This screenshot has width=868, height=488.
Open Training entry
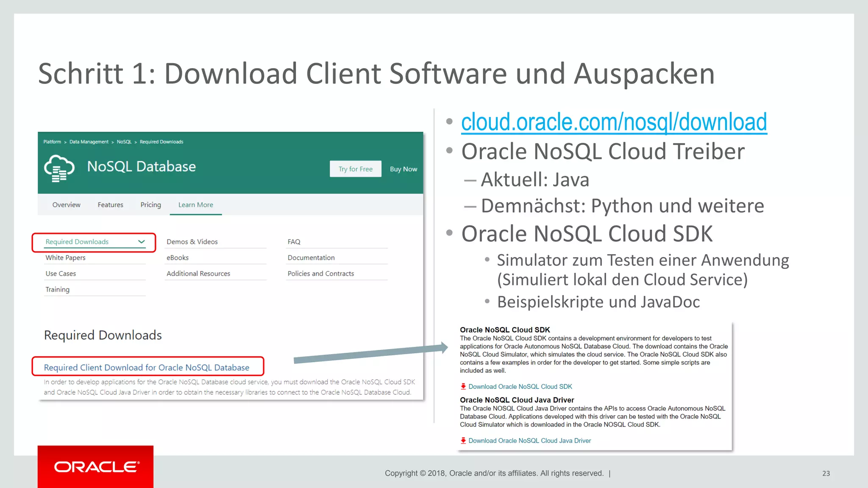pos(57,289)
